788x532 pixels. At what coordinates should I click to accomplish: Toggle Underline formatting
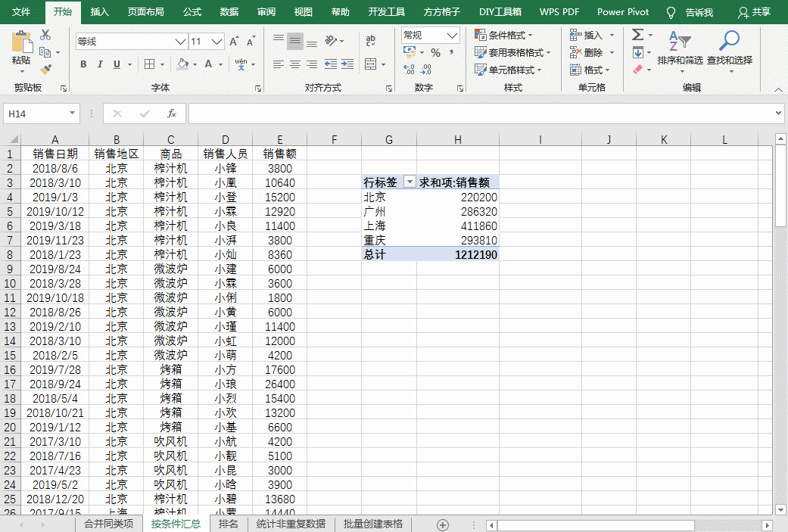click(117, 64)
